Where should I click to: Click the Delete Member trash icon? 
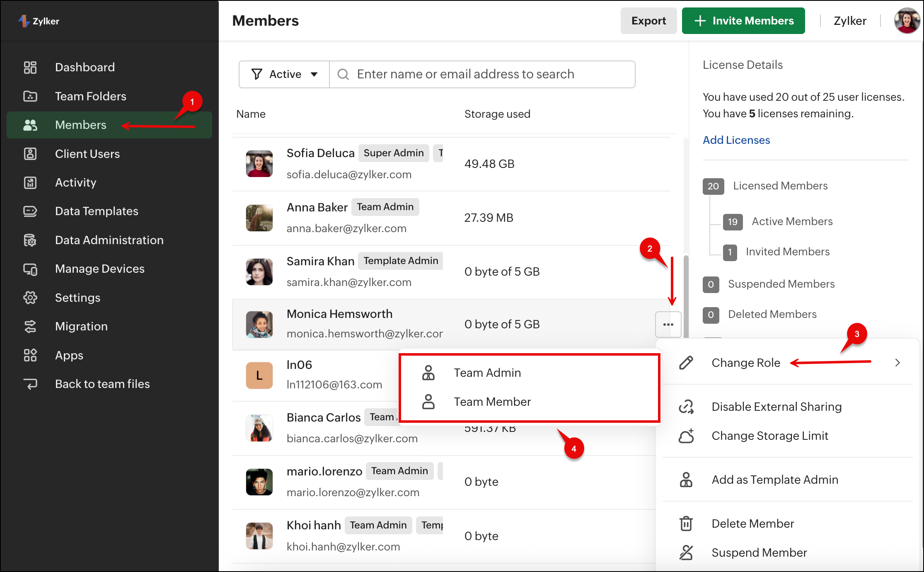(x=686, y=524)
